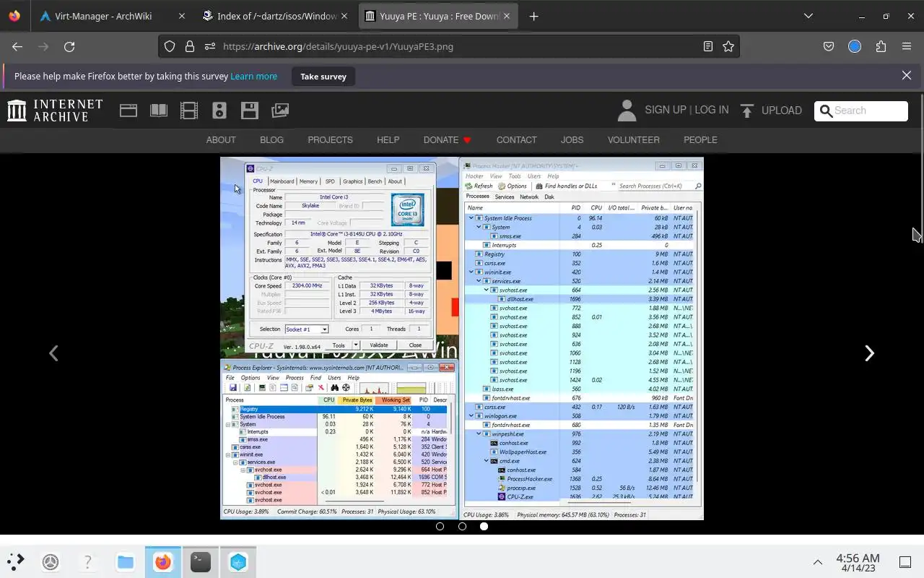
Task: Open the PEOPLE navigation item
Action: pos(700,139)
